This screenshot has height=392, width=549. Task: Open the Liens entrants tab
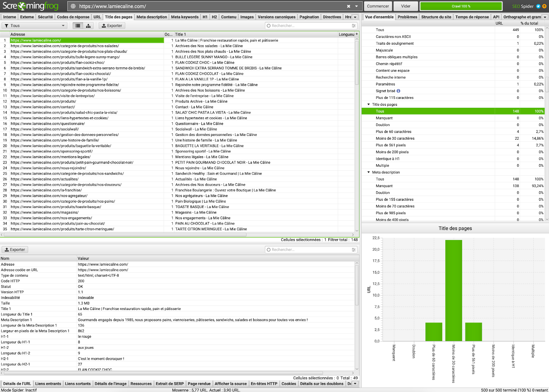coord(48,384)
